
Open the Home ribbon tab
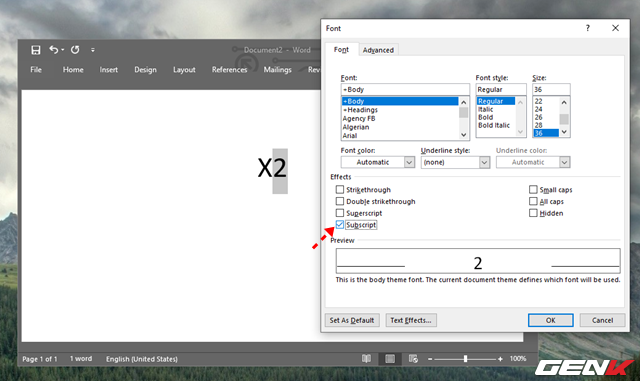73,70
